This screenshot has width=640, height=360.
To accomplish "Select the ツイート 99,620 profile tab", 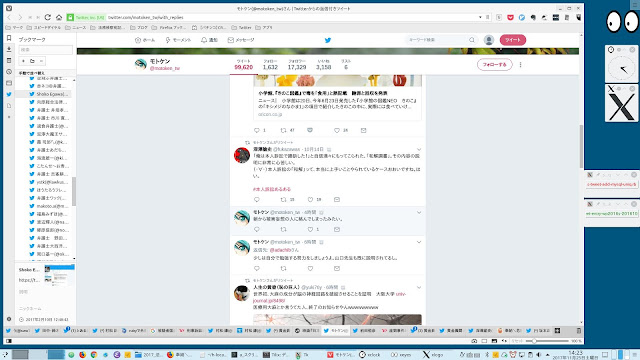I will (x=244, y=64).
